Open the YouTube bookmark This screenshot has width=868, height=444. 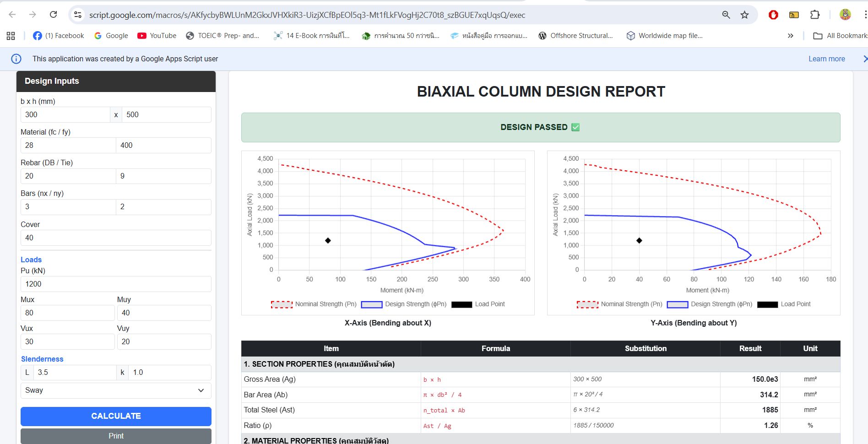pyautogui.click(x=157, y=36)
